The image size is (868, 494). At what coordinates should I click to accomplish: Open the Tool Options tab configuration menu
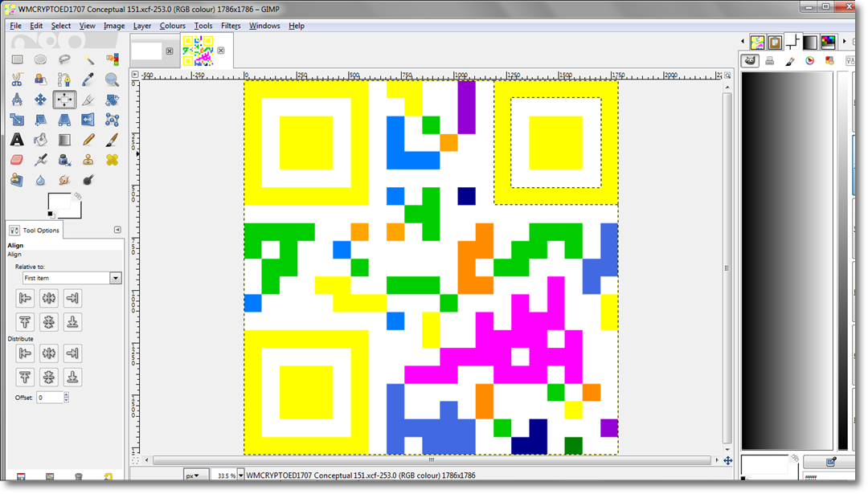point(117,230)
